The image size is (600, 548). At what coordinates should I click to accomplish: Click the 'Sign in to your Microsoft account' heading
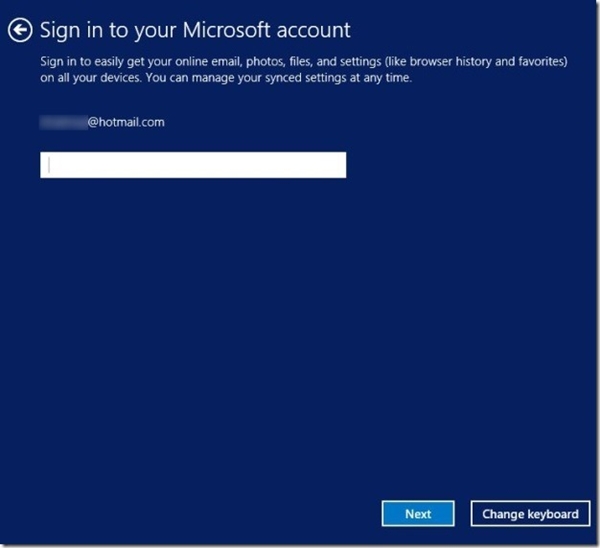tap(195, 31)
